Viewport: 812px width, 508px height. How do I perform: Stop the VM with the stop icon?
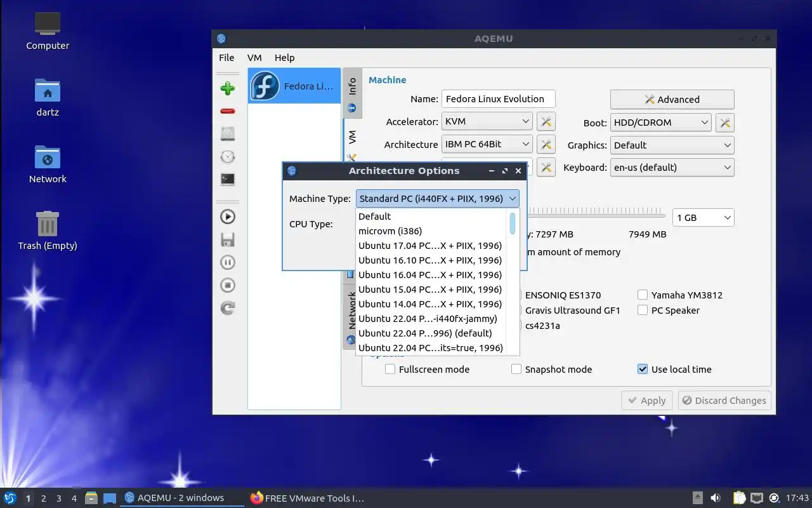point(228,285)
